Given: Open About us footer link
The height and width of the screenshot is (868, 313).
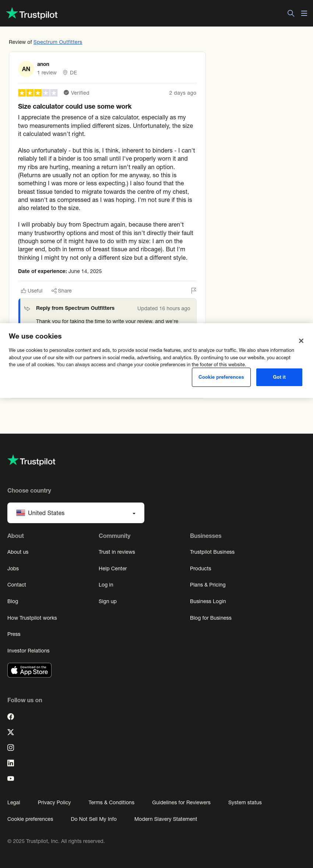Looking at the screenshot, I should click(18, 552).
